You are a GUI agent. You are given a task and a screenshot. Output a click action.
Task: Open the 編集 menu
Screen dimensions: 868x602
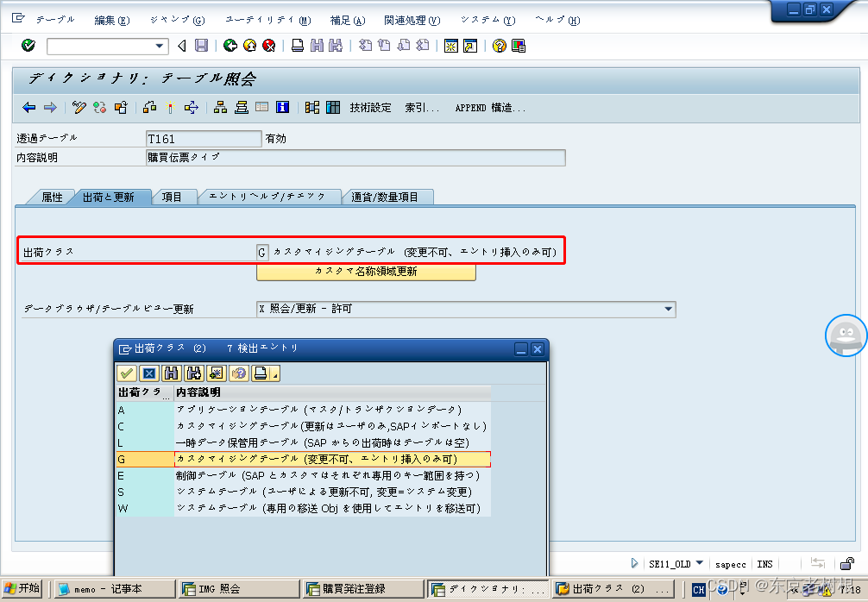coord(112,21)
